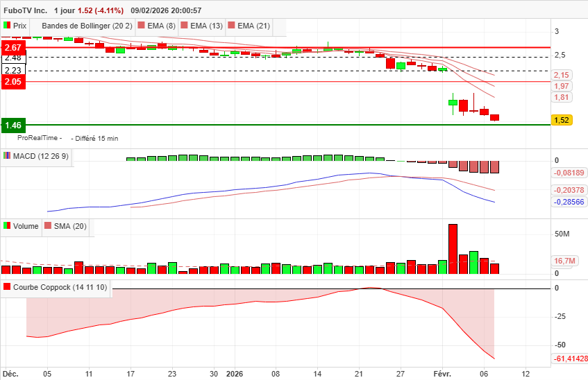Click the 1 jour timeframe label

point(65,10)
